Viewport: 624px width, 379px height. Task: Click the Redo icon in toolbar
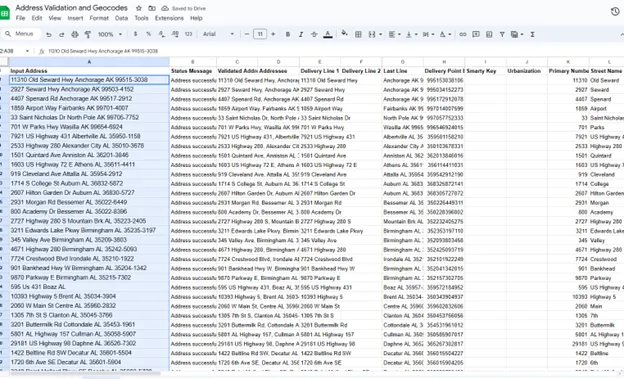point(62,35)
